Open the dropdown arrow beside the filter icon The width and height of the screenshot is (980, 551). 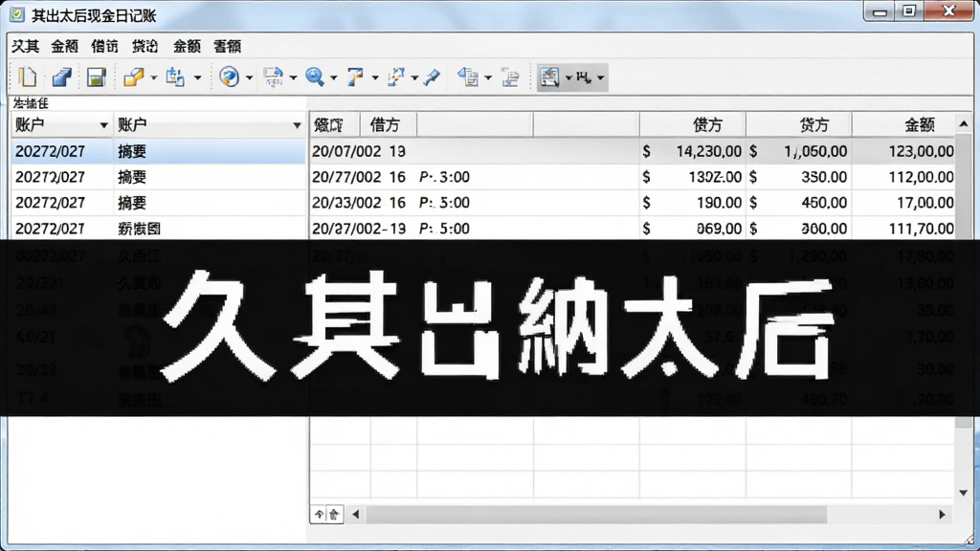click(375, 78)
